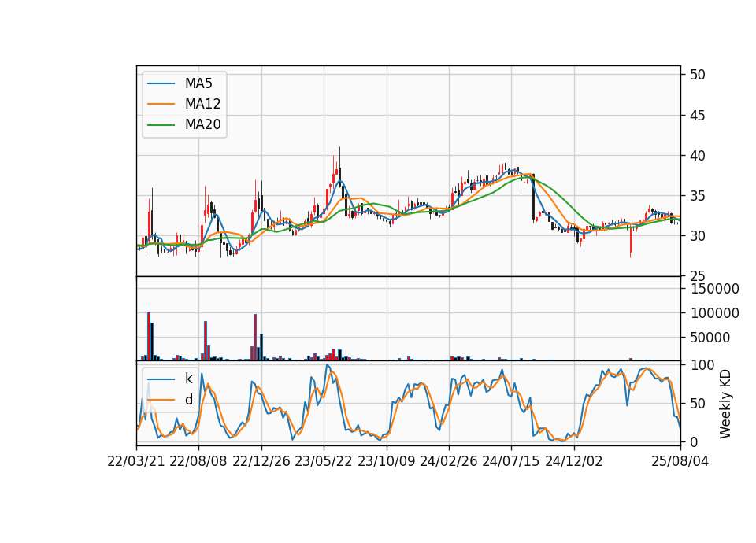Screen dimensions: 756x543
Task: Click the price axis label 30
Action: 698,236
